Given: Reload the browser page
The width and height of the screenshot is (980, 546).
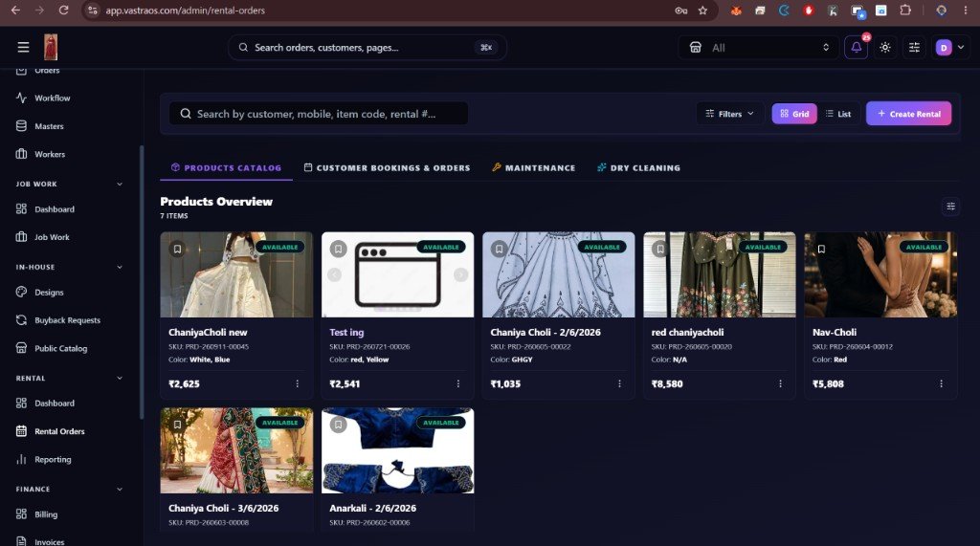Looking at the screenshot, I should tap(63, 10).
